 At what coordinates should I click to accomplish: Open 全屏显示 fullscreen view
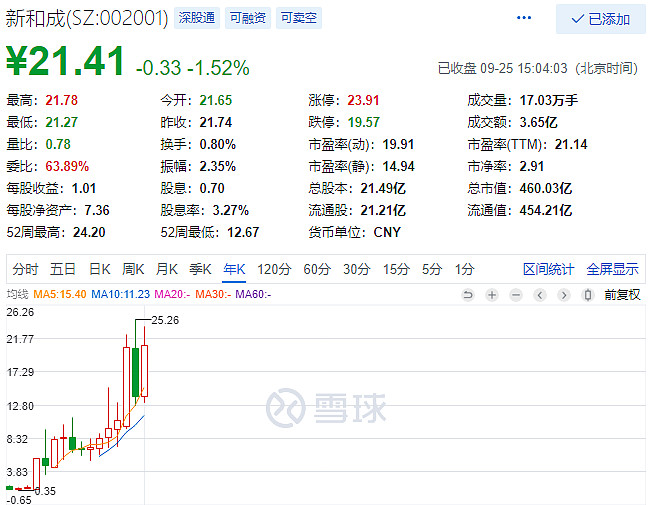tap(613, 269)
